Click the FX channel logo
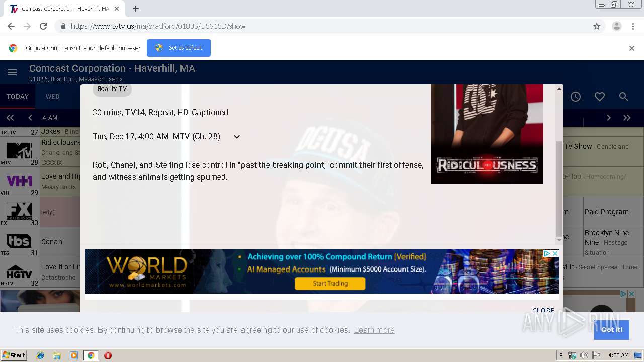The image size is (644, 362). [x=19, y=211]
